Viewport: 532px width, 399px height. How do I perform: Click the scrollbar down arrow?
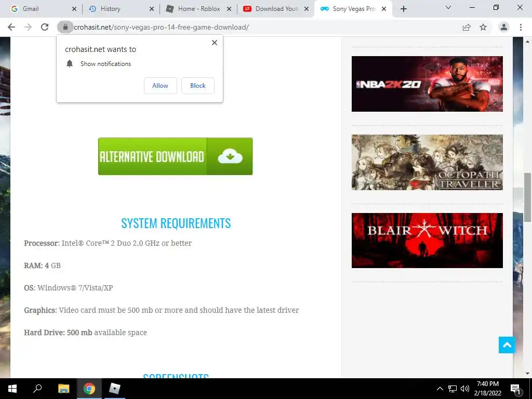point(527,374)
